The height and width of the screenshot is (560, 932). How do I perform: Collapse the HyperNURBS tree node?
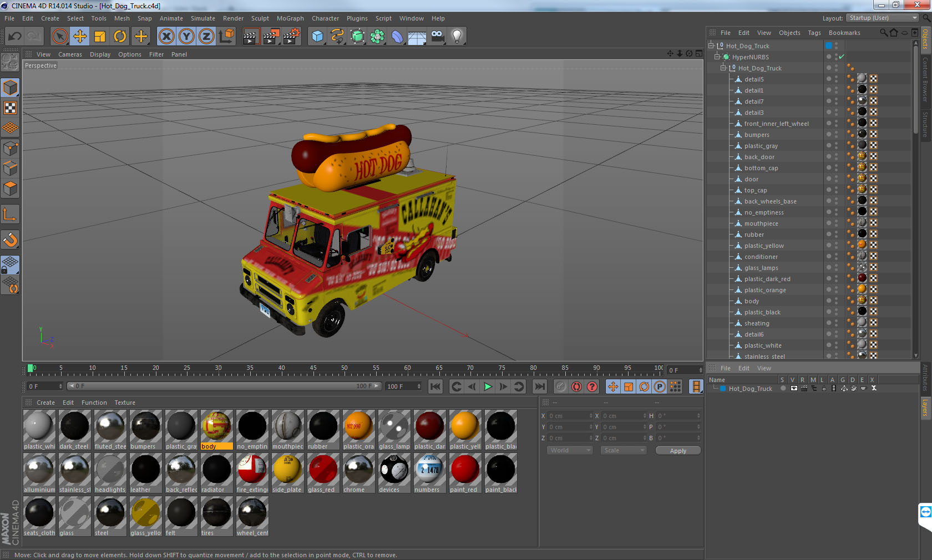[717, 57]
